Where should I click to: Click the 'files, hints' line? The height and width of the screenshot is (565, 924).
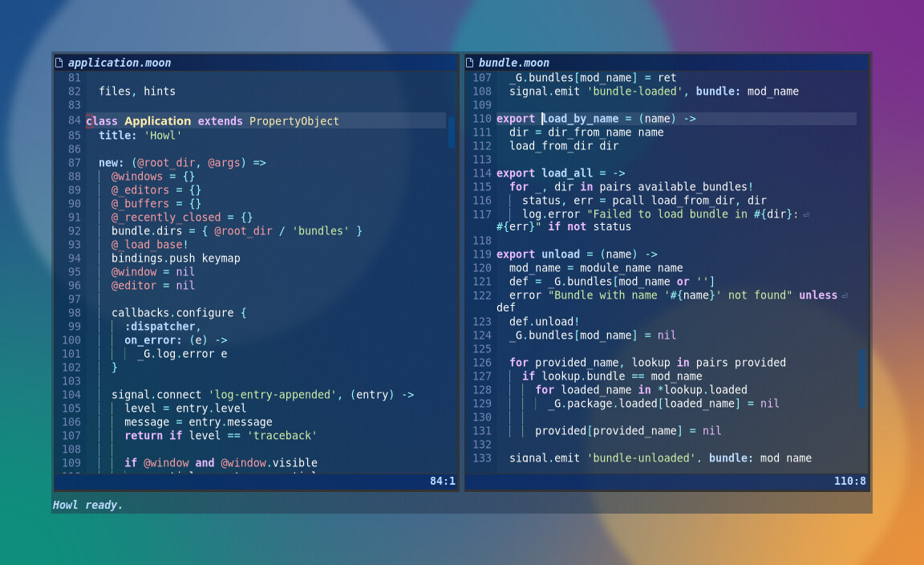pyautogui.click(x=136, y=91)
